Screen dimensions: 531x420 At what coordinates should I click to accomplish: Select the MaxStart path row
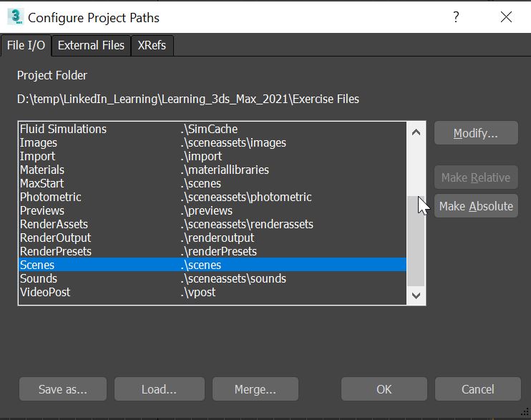(x=213, y=183)
